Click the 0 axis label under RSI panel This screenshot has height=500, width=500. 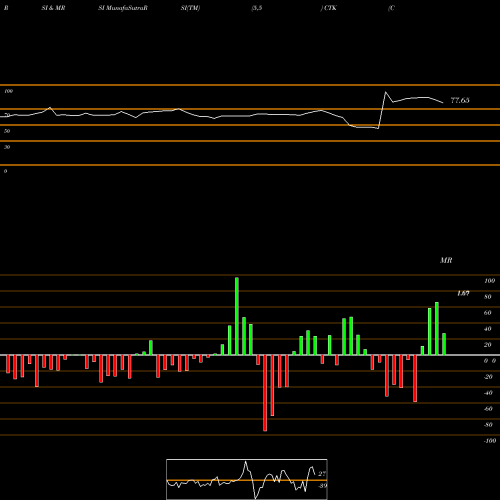tap(5, 171)
